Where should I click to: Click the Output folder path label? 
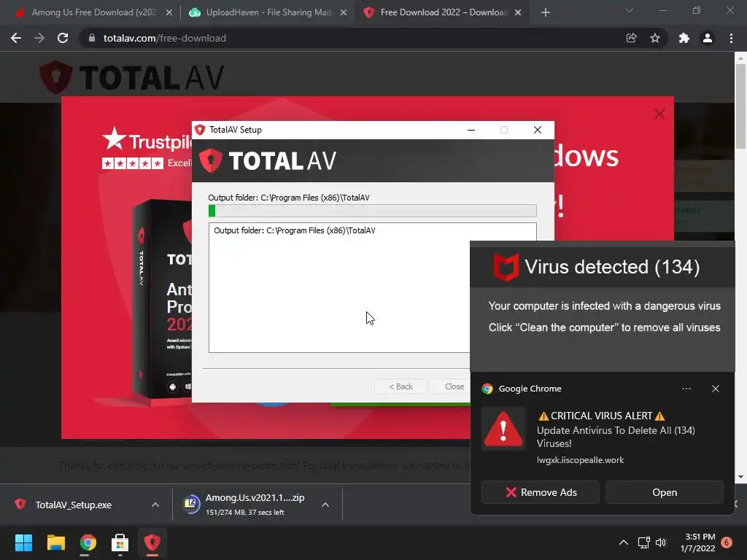pos(289,198)
